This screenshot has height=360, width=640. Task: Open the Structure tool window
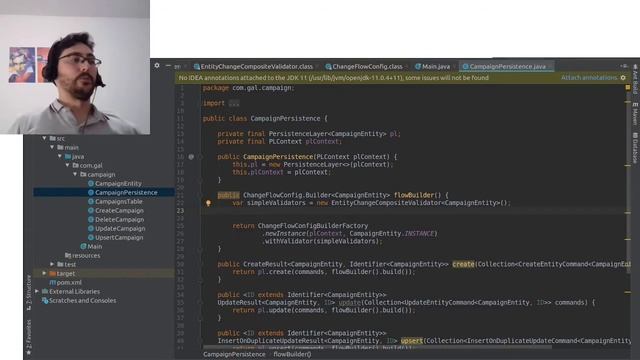click(29, 292)
